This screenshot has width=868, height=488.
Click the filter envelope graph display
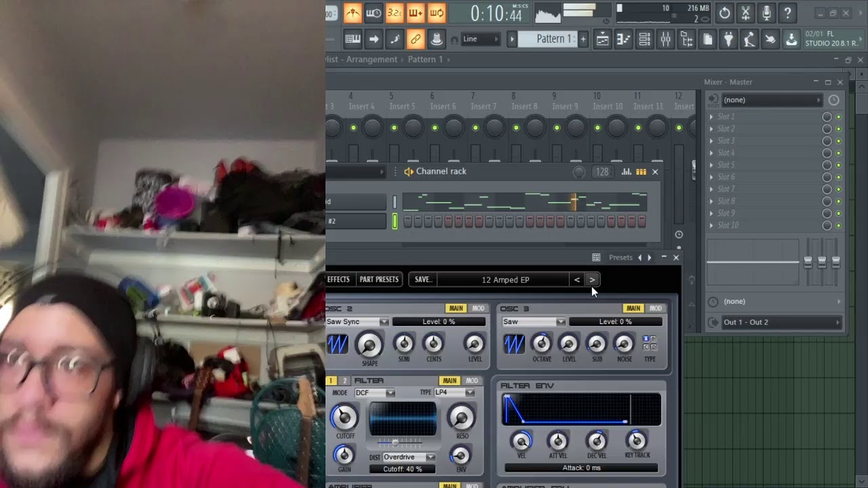tap(582, 409)
